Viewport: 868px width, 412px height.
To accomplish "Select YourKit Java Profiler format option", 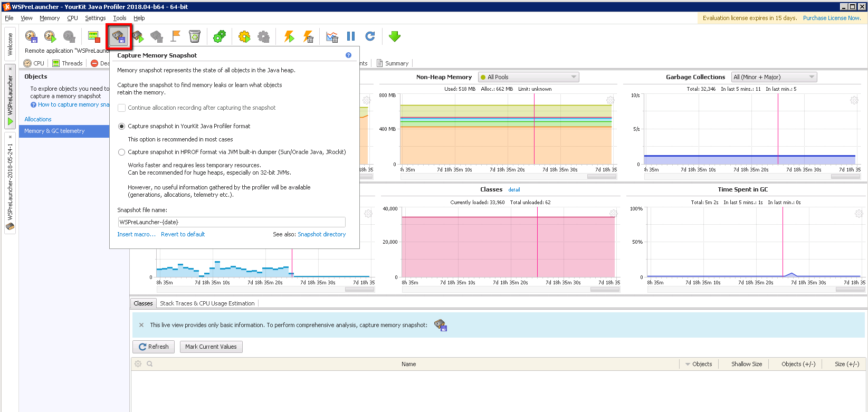I will 122,127.
